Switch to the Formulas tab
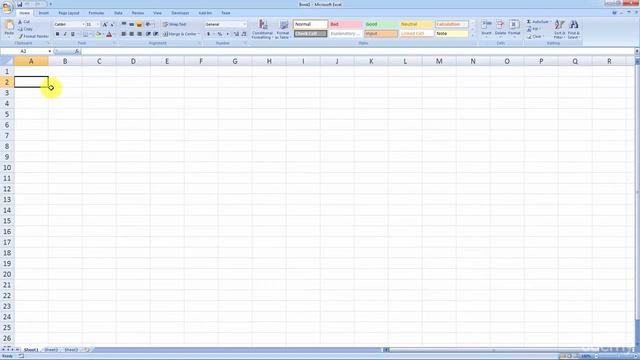Viewport: 640px width, 360px height. point(96,13)
